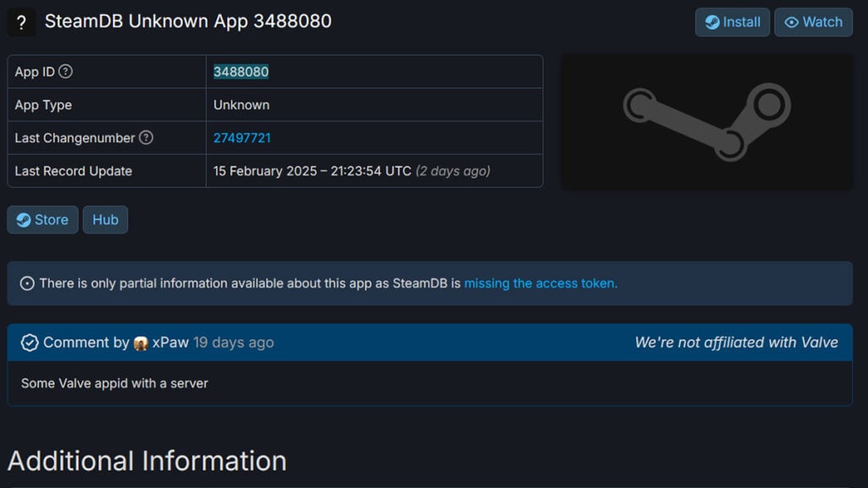This screenshot has width=868, height=488.
Task: Open the Store page button
Action: coord(42,219)
